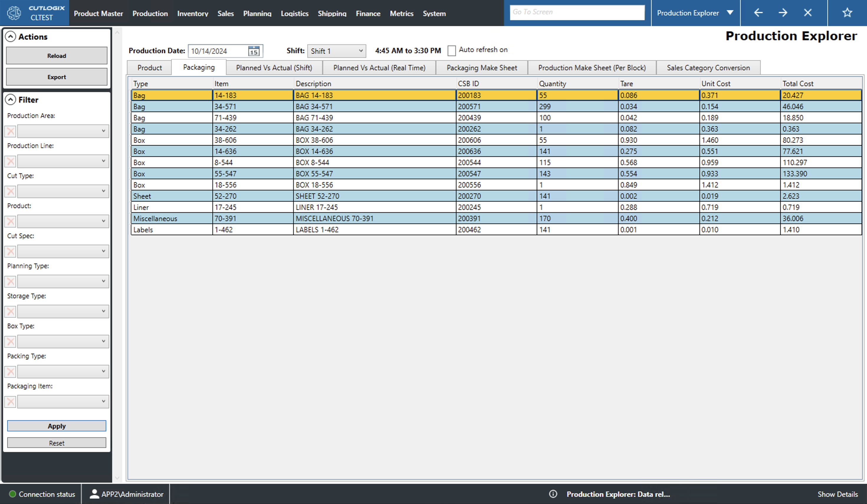
Task: Clear Production Area filter with red X
Action: (10, 131)
